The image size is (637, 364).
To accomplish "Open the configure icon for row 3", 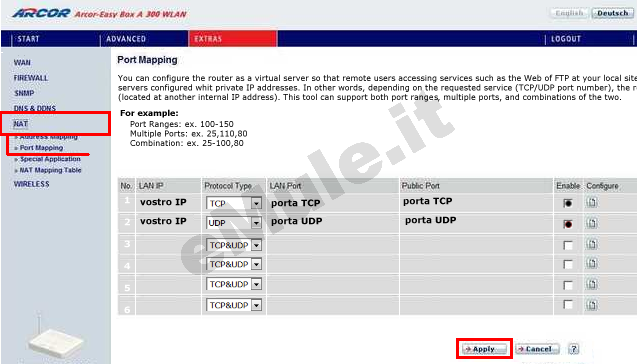I will coord(592,244).
